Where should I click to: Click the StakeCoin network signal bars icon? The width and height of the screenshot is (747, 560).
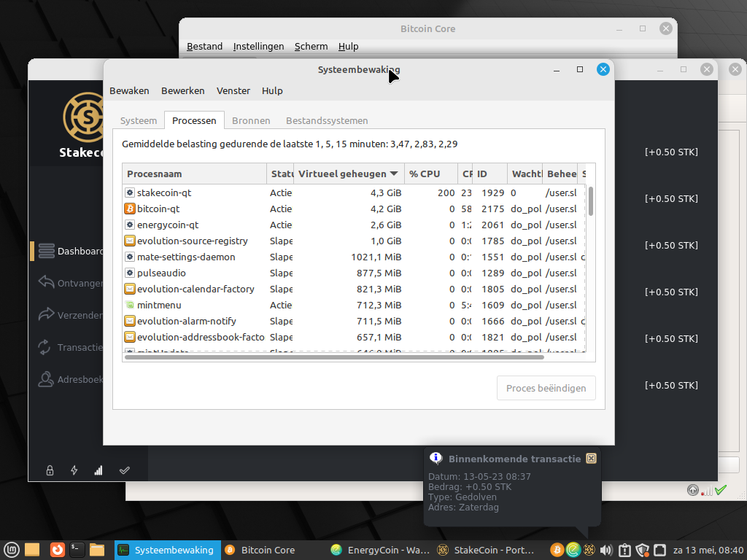[98, 470]
